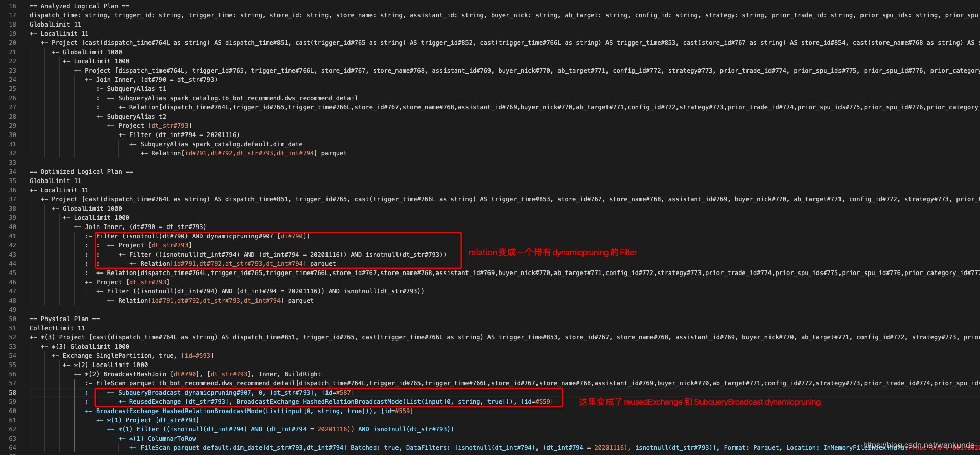Click 'Relation[id#791' parquet on line 48

pos(216,301)
